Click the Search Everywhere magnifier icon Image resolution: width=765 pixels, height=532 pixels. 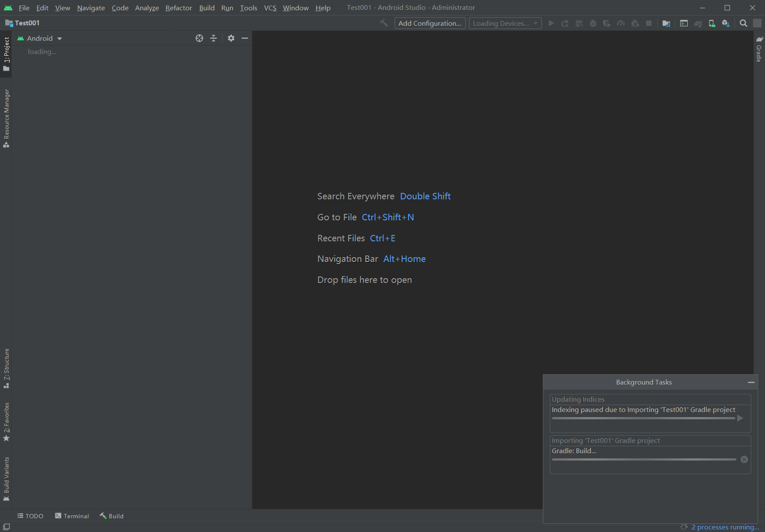tap(744, 23)
